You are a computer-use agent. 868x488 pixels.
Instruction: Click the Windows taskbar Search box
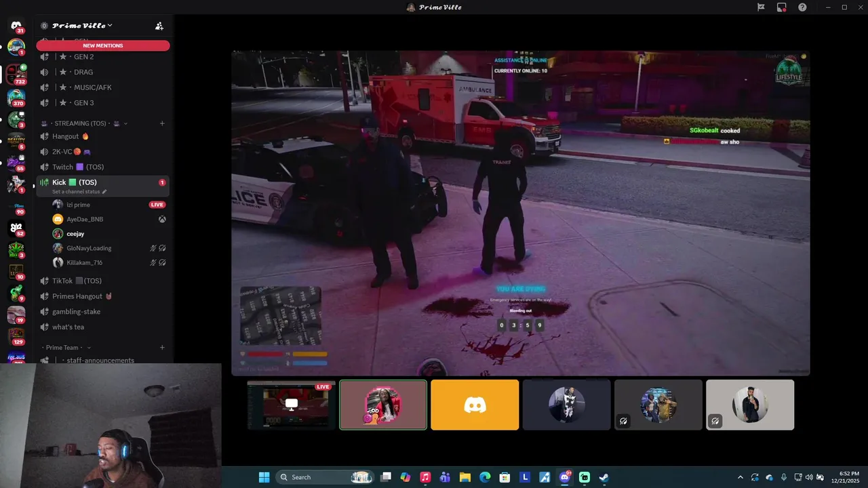click(325, 477)
